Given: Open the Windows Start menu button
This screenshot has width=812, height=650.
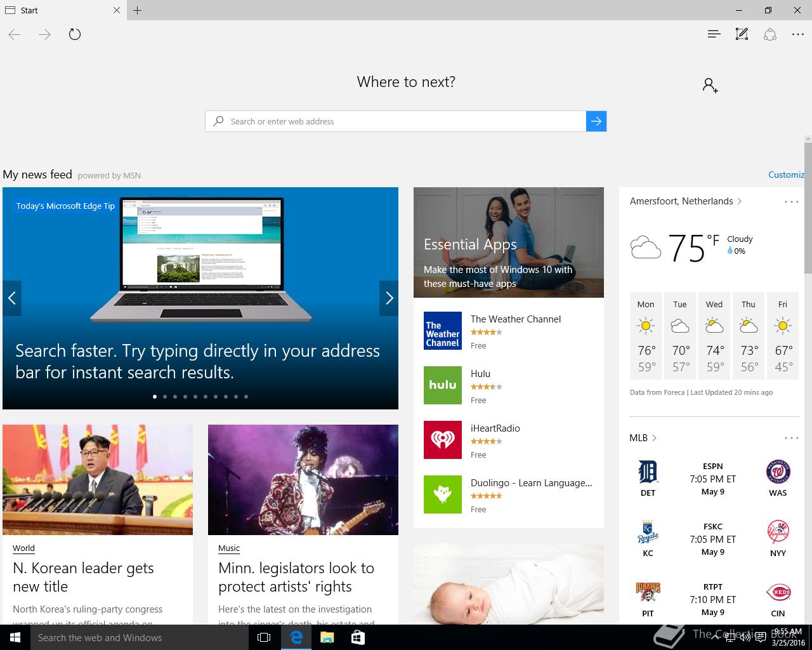Looking at the screenshot, I should coord(15,637).
